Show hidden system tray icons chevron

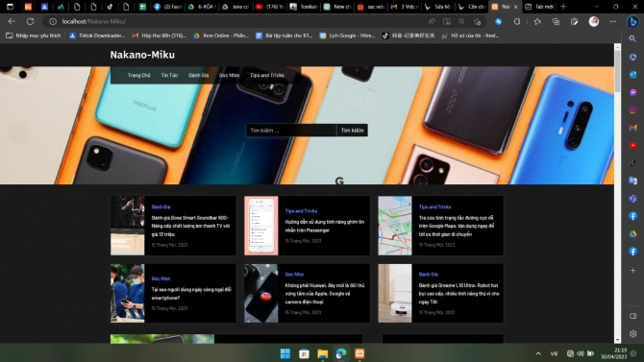(x=538, y=353)
